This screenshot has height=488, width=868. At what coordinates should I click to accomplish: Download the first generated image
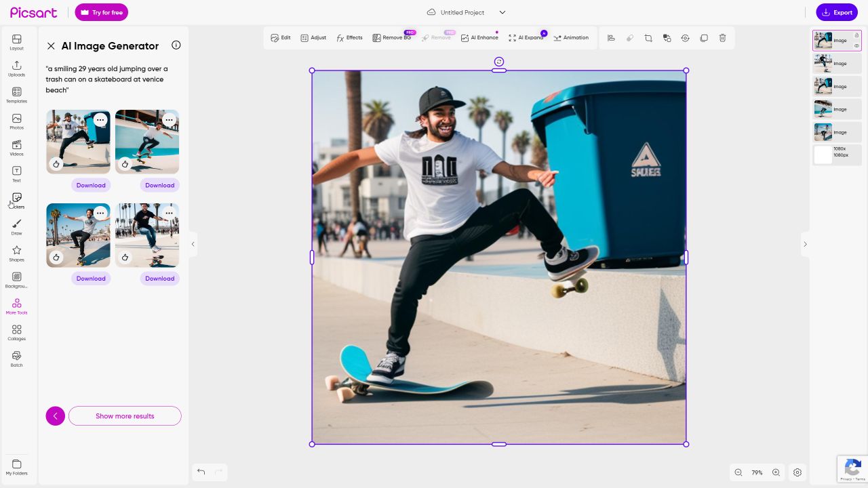[x=91, y=185]
